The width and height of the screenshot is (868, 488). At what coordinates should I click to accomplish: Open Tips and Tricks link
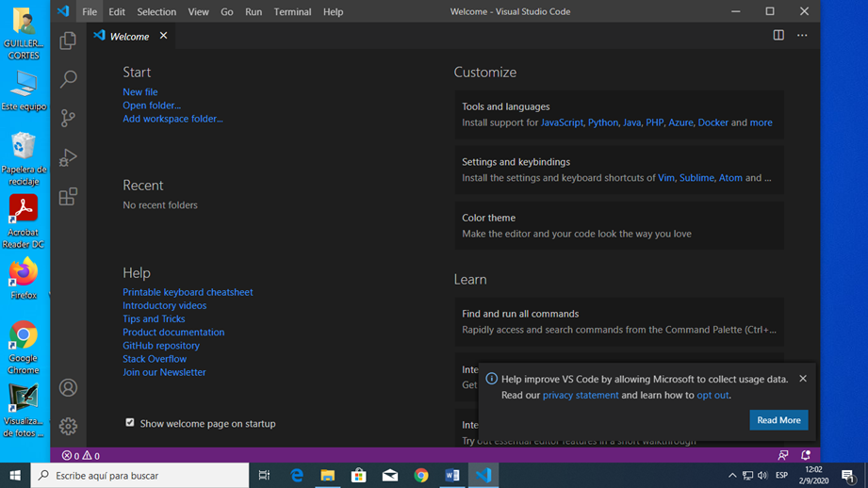154,318
